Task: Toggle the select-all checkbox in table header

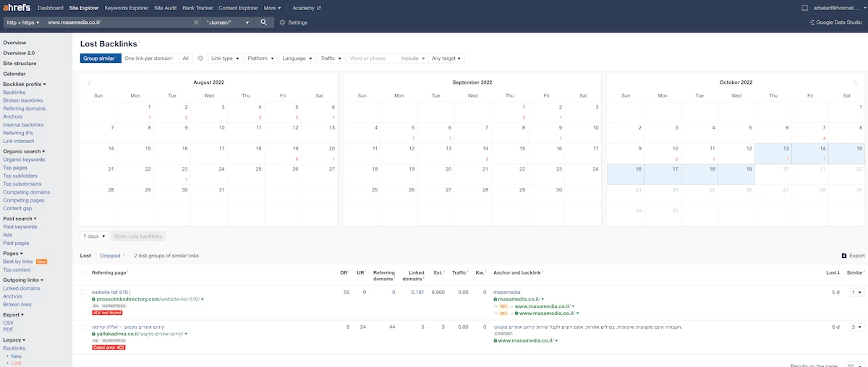Action: click(82, 273)
